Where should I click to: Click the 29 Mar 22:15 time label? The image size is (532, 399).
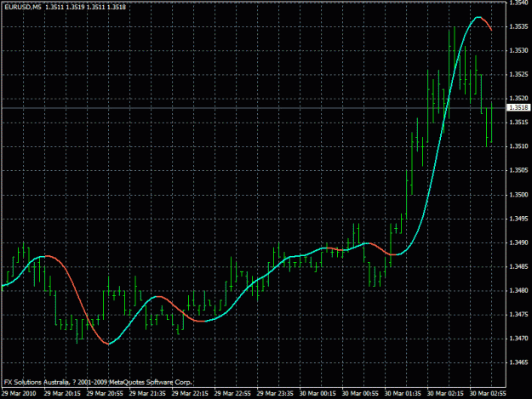click(190, 394)
